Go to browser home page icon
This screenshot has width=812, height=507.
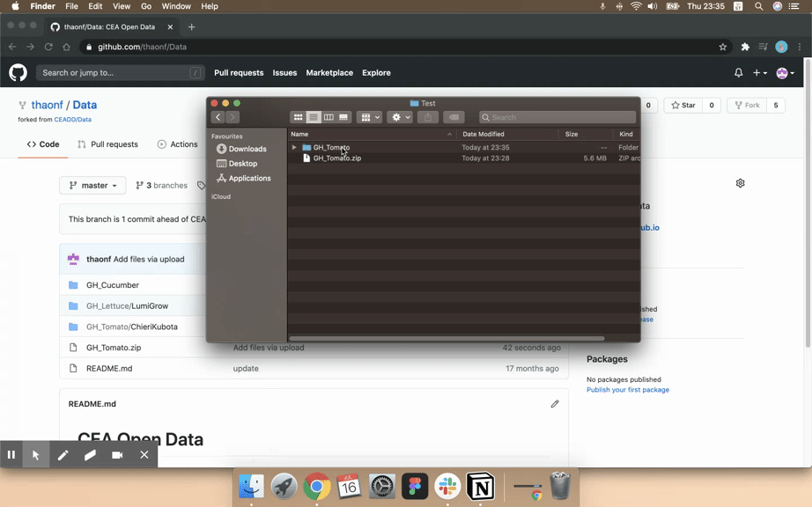(x=66, y=47)
